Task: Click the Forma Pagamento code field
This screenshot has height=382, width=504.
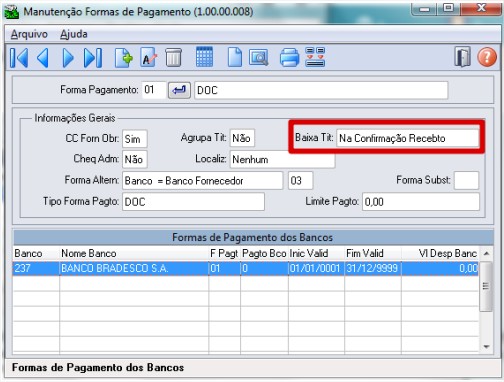Action: click(153, 90)
